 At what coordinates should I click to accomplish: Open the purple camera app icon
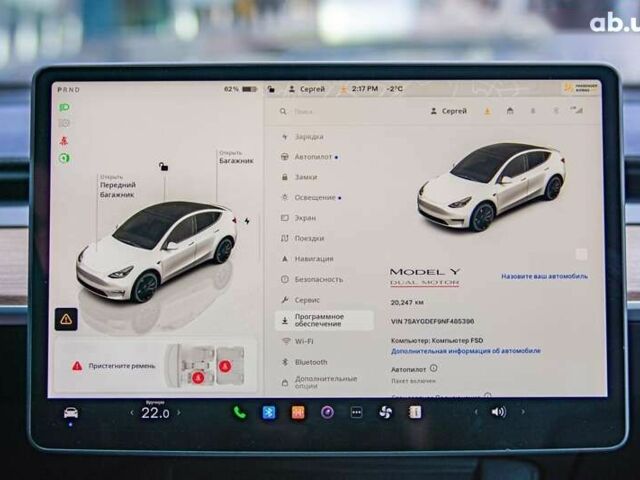click(x=327, y=413)
